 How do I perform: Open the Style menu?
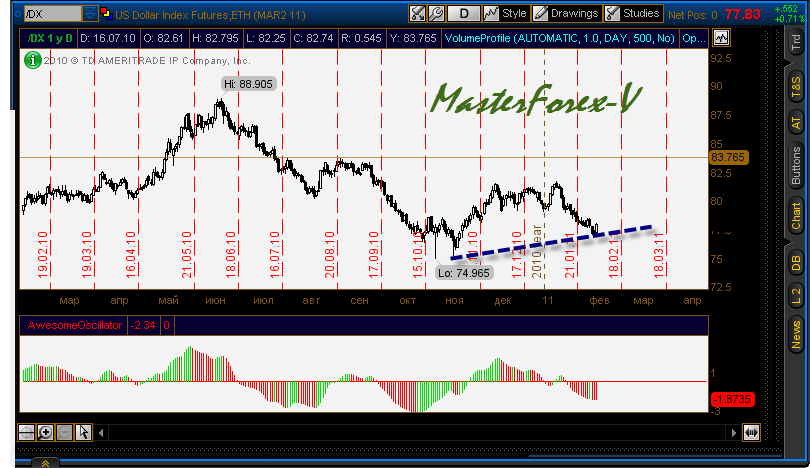(505, 13)
